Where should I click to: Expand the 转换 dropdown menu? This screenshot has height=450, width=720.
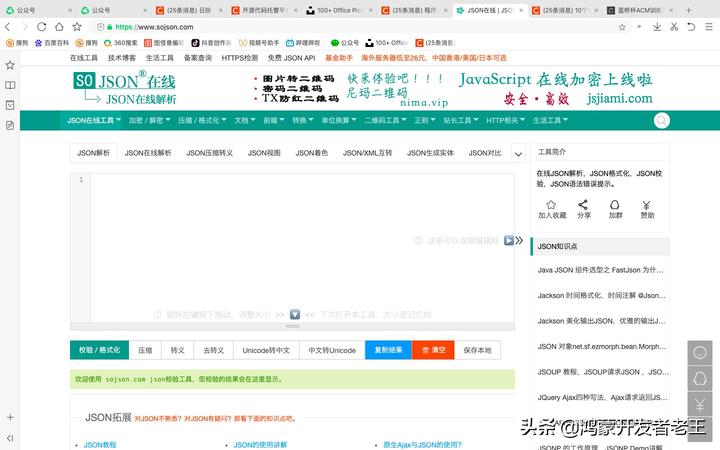point(303,120)
